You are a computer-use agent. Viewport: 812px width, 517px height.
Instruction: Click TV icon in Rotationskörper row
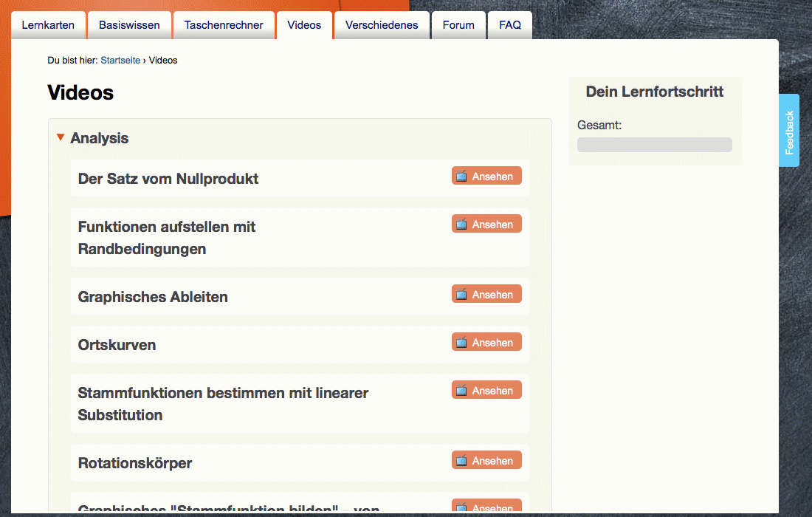click(x=461, y=461)
